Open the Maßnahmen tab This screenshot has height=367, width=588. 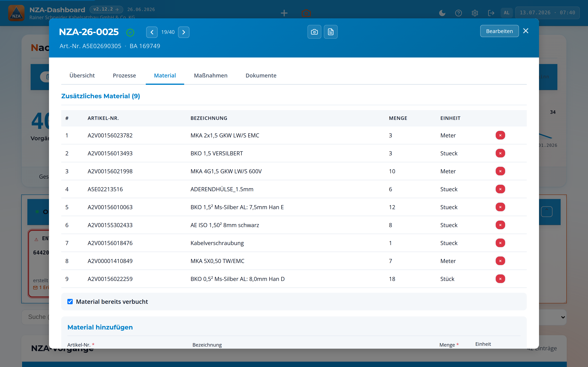click(x=211, y=75)
